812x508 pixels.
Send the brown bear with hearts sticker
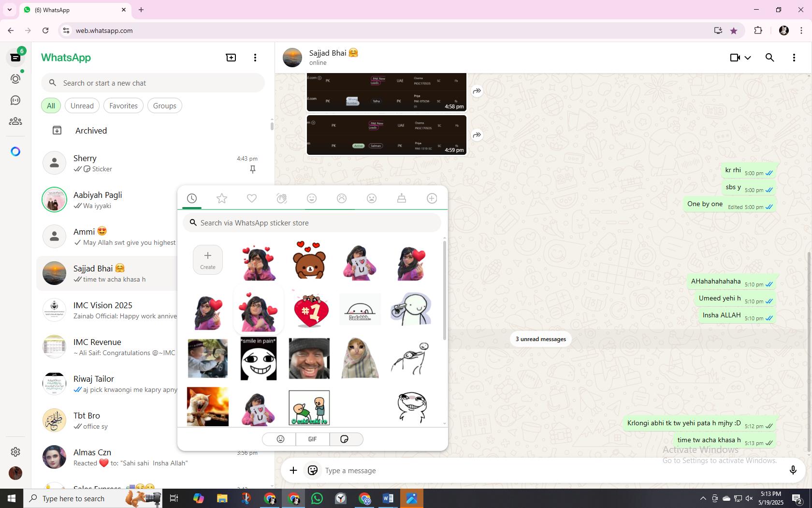click(x=309, y=260)
